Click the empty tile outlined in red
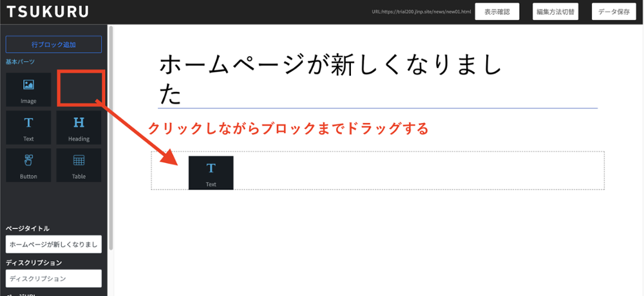 (x=80, y=88)
